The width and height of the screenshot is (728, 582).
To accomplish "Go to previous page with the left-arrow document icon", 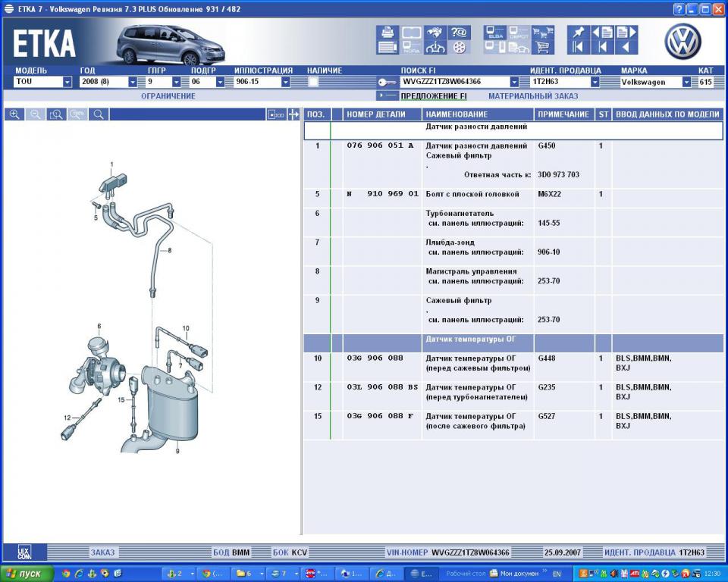I will [x=603, y=32].
